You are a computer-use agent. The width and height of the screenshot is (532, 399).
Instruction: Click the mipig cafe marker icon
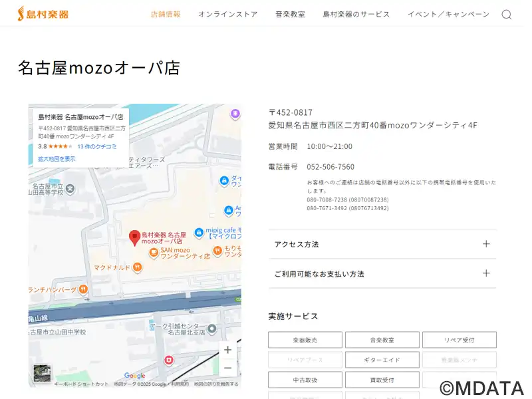(x=199, y=233)
